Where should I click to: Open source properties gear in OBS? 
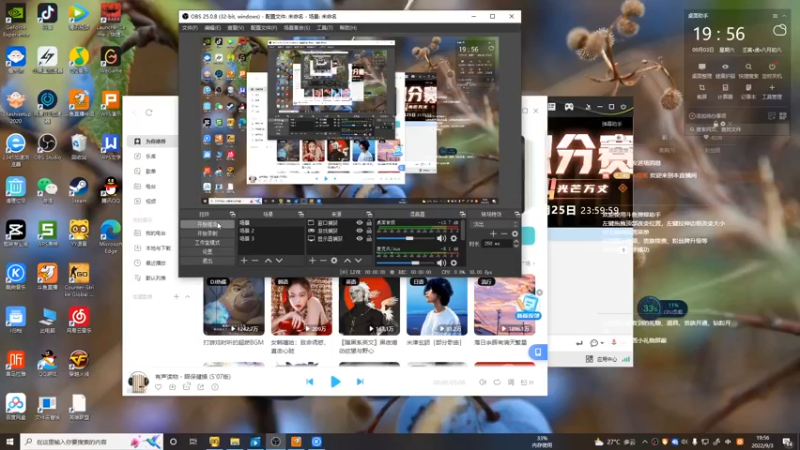(334, 261)
